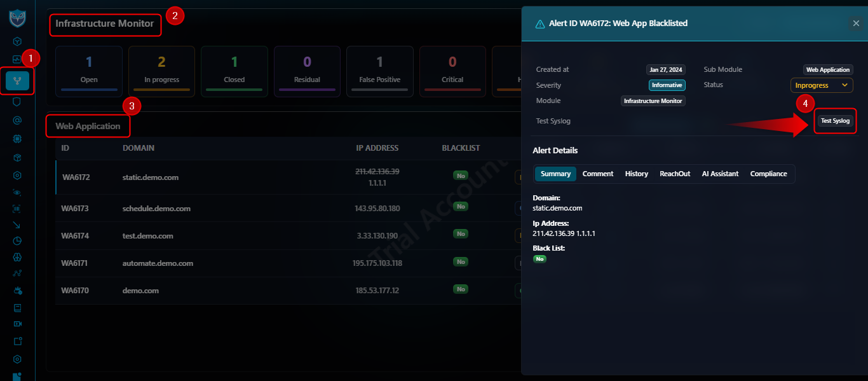The height and width of the screenshot is (381, 868).
Task: Open the hexagon cube sidebar icon below the logo
Action: pyautogui.click(x=17, y=41)
